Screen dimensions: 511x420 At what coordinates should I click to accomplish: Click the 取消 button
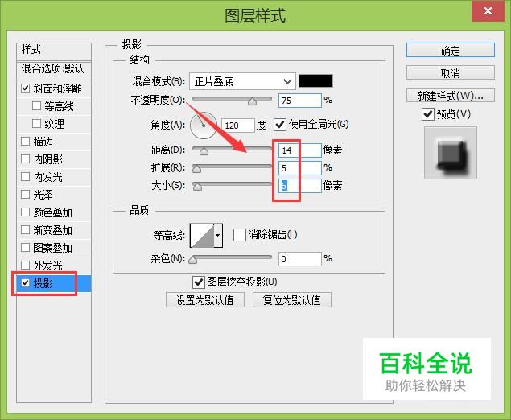click(x=451, y=73)
